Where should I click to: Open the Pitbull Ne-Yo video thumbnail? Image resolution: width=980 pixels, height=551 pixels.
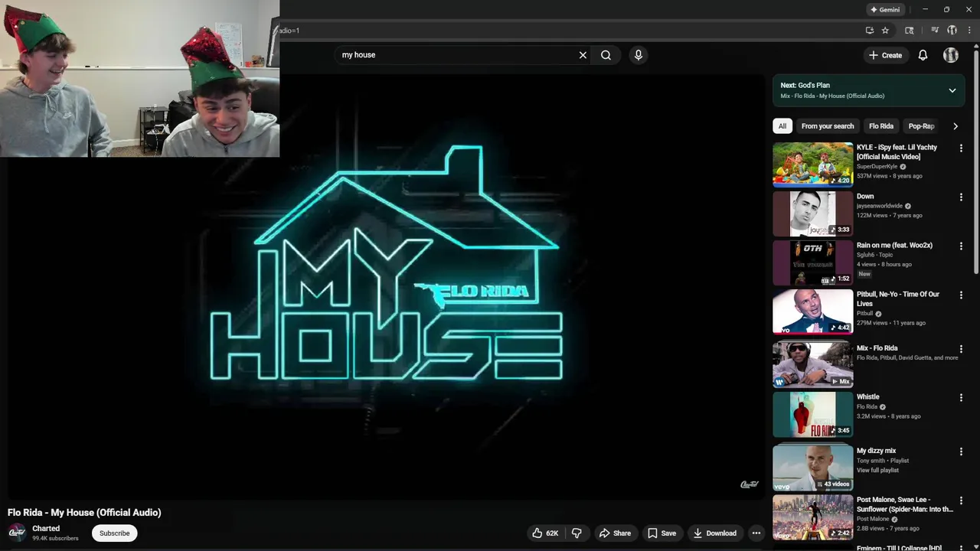pos(812,311)
